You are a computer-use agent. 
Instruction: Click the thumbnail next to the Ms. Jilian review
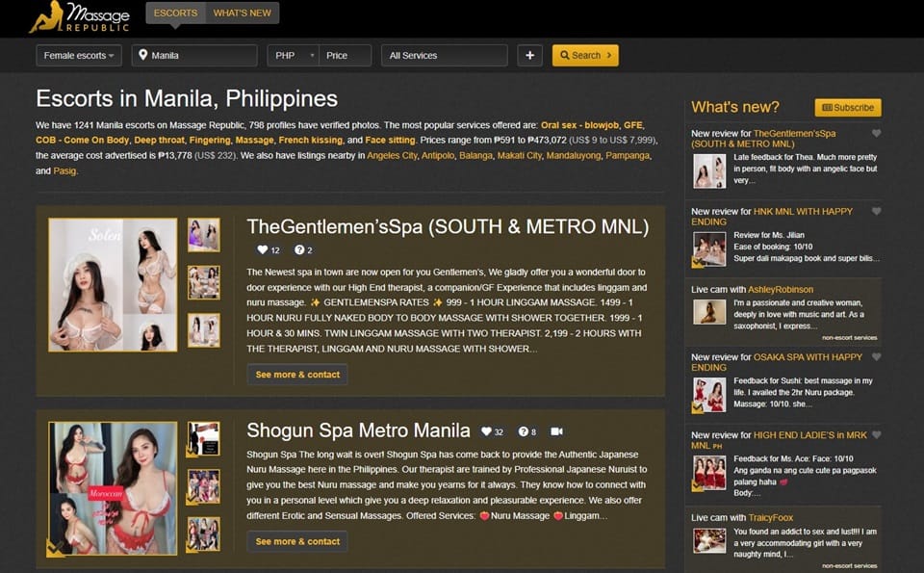pyautogui.click(x=709, y=249)
